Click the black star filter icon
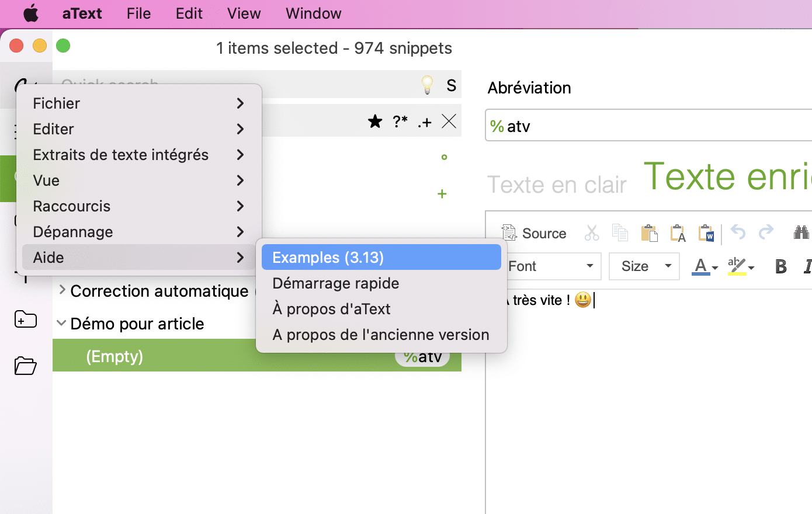The image size is (812, 514). pyautogui.click(x=375, y=121)
